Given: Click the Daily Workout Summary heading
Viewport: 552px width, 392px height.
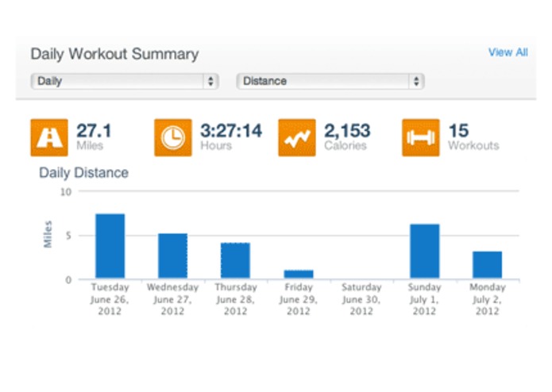Looking at the screenshot, I should tap(114, 54).
